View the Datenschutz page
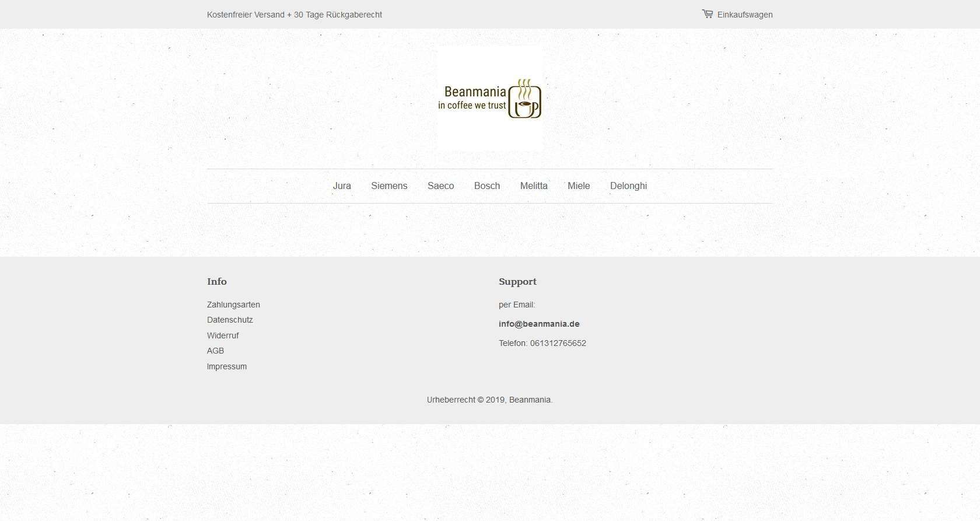 tap(230, 320)
